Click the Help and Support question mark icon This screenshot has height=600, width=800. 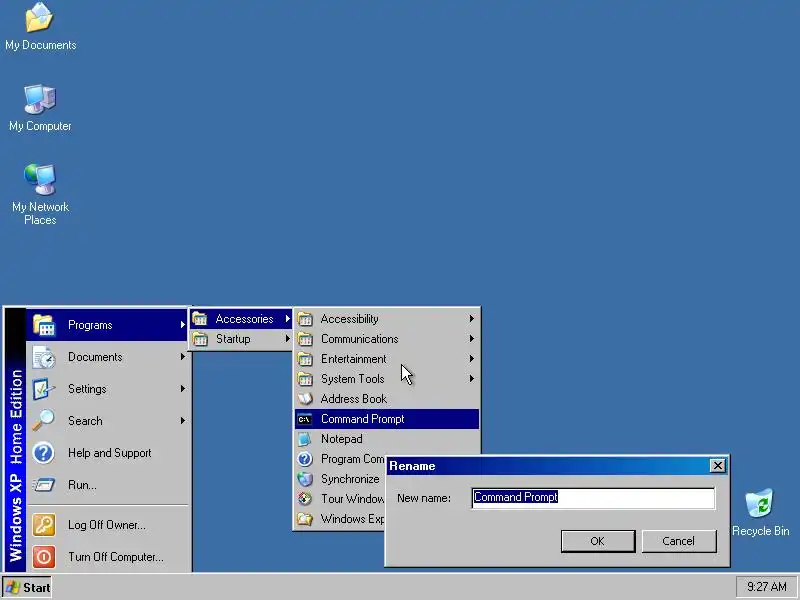(44, 453)
